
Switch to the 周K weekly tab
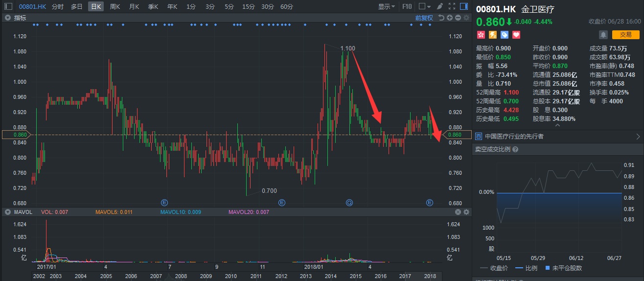tap(115, 6)
